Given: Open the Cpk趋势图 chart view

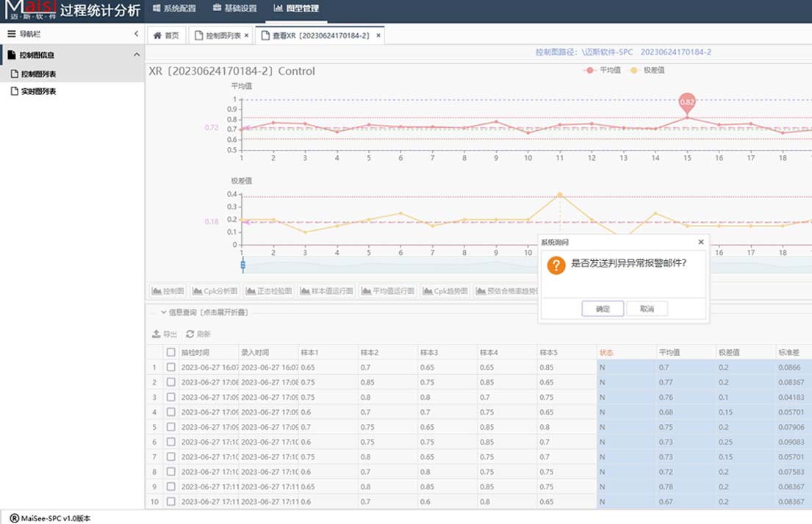Looking at the screenshot, I should click(445, 291).
